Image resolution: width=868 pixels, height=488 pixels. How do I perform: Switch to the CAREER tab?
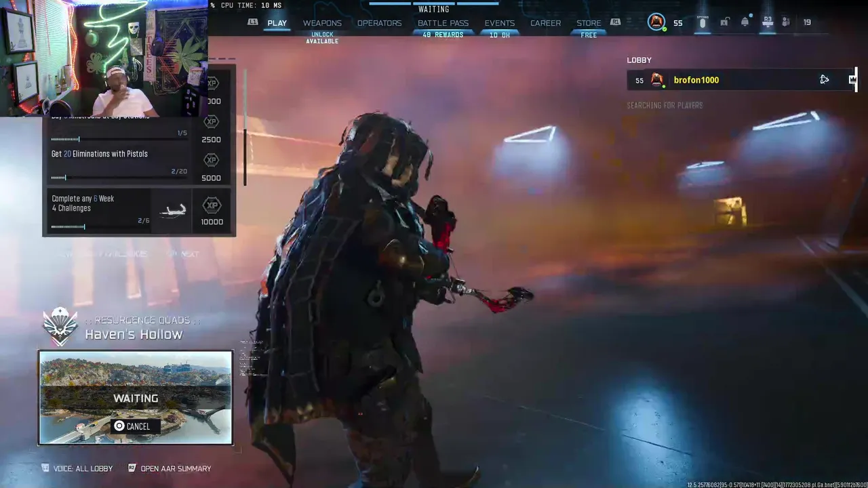545,23
